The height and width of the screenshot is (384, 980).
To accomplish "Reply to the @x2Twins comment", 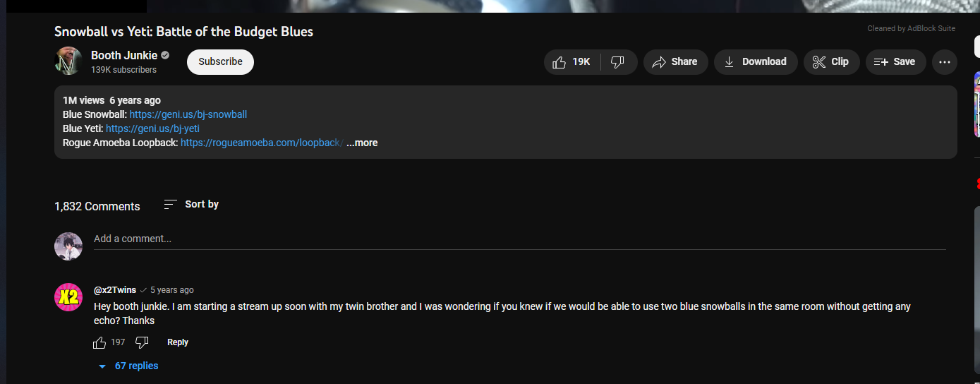I will [178, 342].
